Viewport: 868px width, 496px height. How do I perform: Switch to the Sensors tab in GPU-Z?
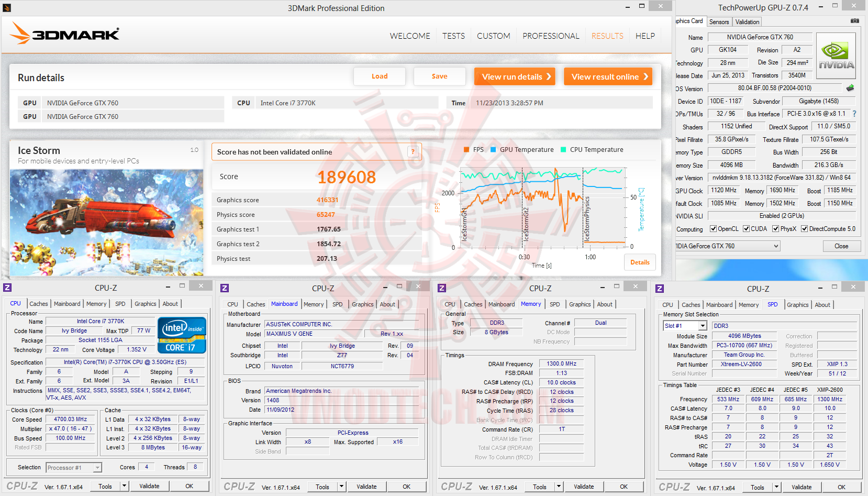click(x=719, y=22)
